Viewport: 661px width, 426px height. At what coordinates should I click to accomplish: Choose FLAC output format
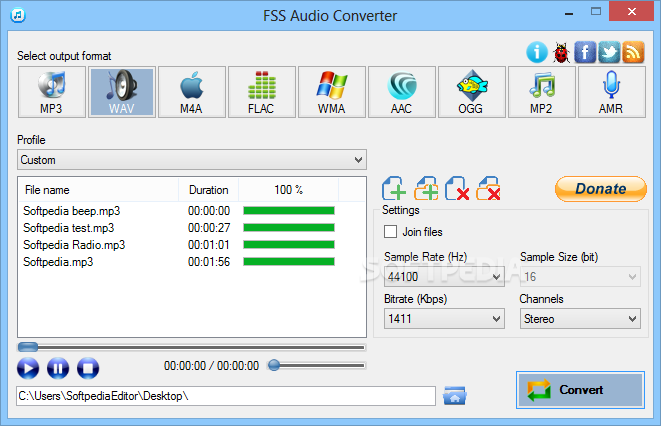pos(262,92)
